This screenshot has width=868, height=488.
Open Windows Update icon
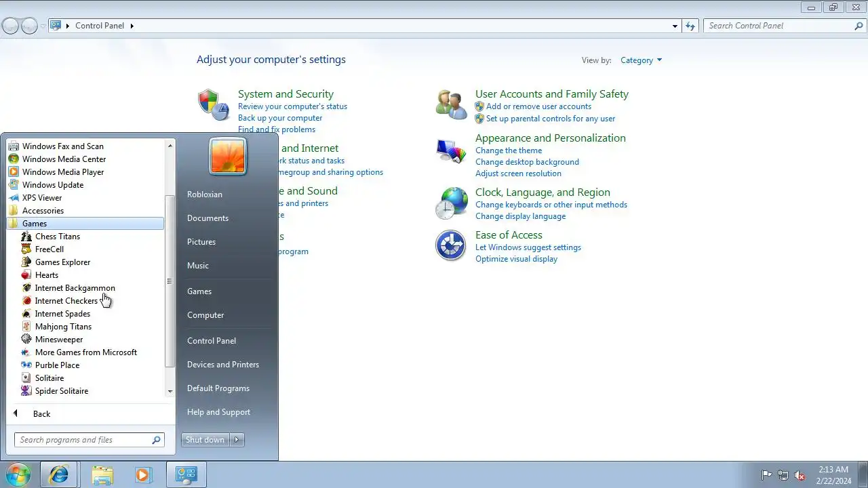pyautogui.click(x=14, y=185)
